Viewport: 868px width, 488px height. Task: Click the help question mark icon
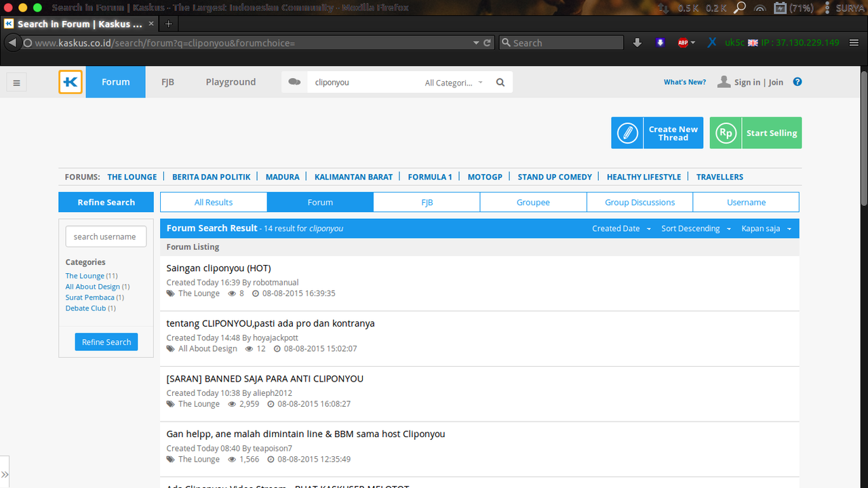[x=797, y=82]
